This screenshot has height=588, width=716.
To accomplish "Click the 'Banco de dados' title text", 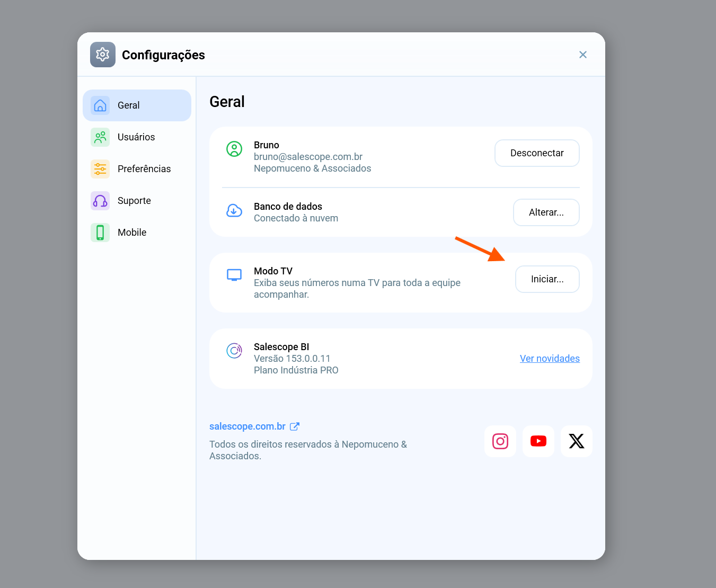I will [288, 207].
